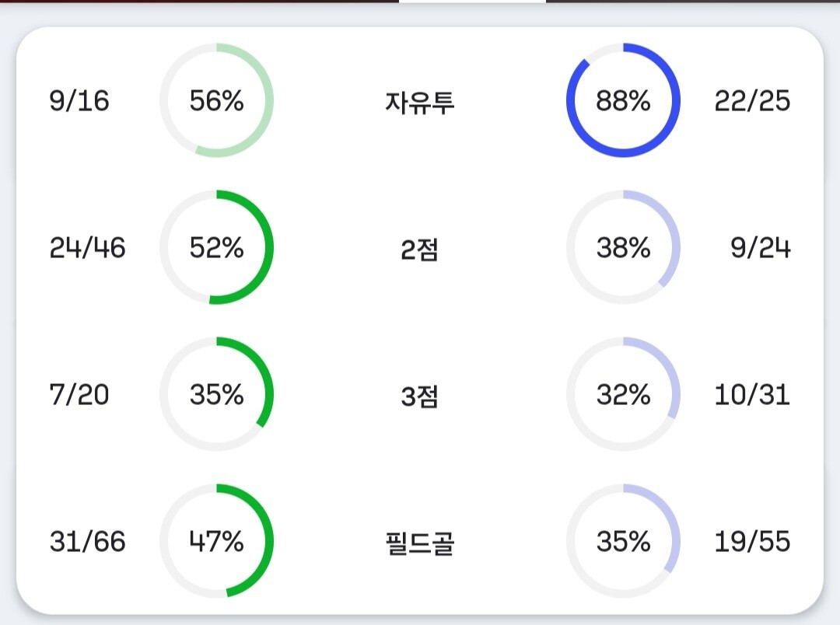Click the 7/20 three-point value
The image size is (840, 625).
(x=79, y=395)
